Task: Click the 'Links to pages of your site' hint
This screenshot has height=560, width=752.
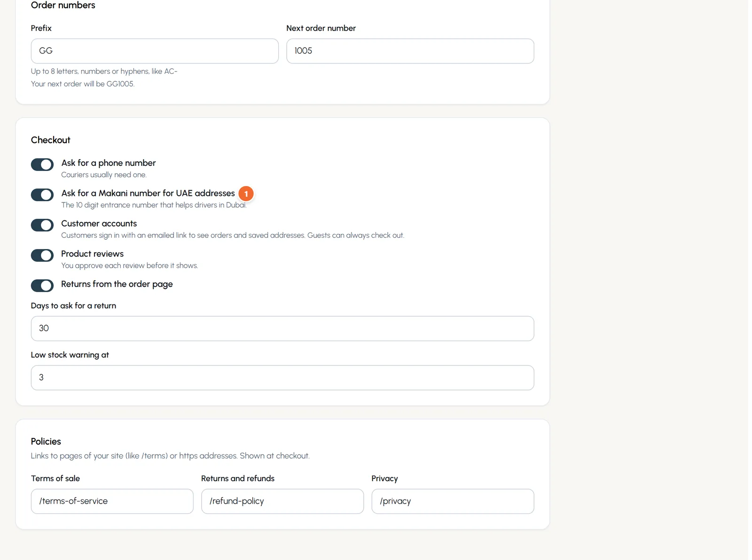Action: pos(170,456)
